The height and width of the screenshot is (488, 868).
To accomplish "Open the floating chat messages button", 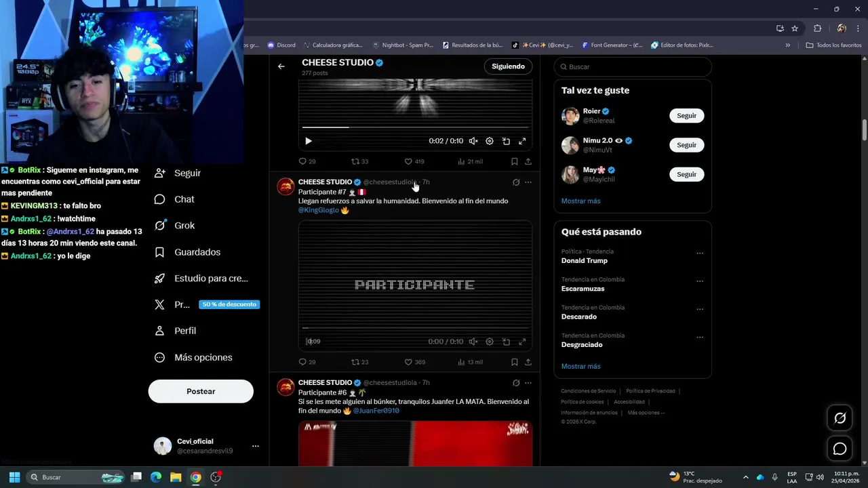I will pos(840,449).
